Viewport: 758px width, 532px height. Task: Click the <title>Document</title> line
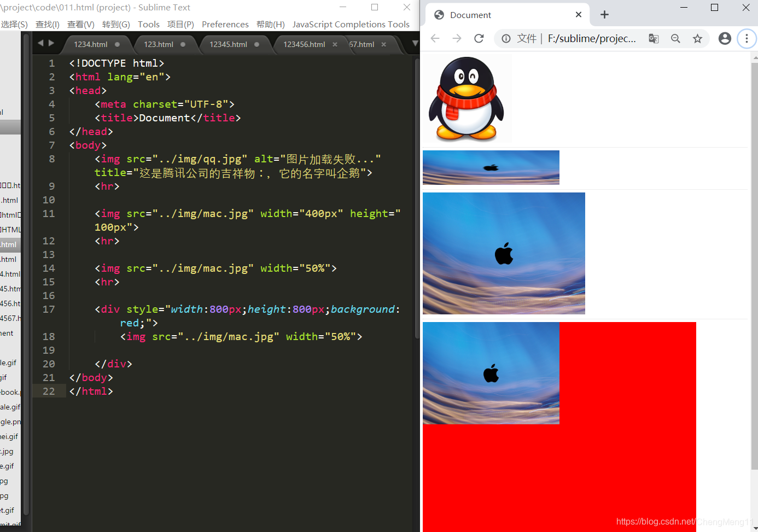pyautogui.click(x=167, y=118)
